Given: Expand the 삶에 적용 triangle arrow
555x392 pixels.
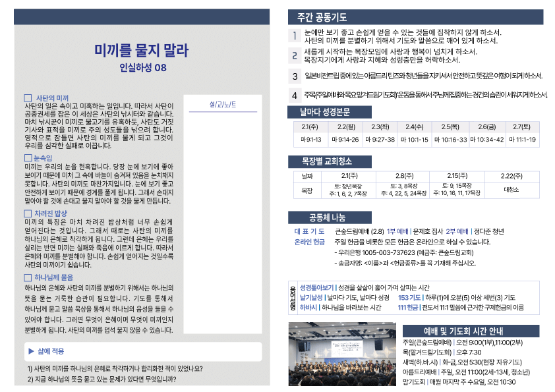Looking at the screenshot, I should click(x=31, y=351).
